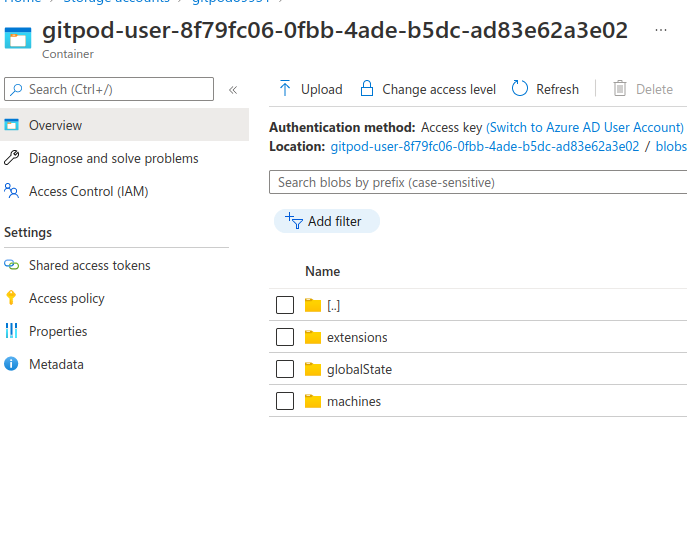Click the lock icon for access level
Screen dimensions: 687x555
coord(367,88)
